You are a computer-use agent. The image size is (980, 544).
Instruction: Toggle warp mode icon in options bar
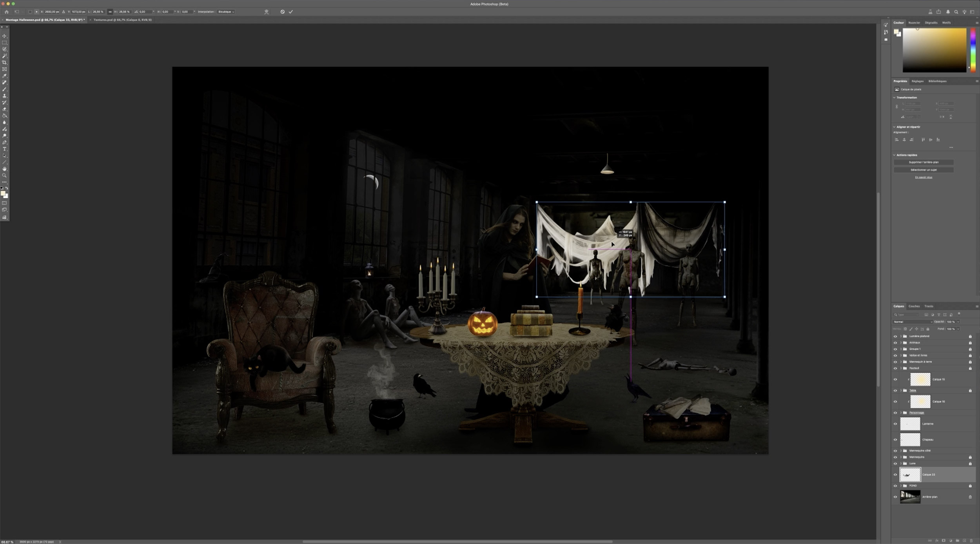tap(267, 12)
